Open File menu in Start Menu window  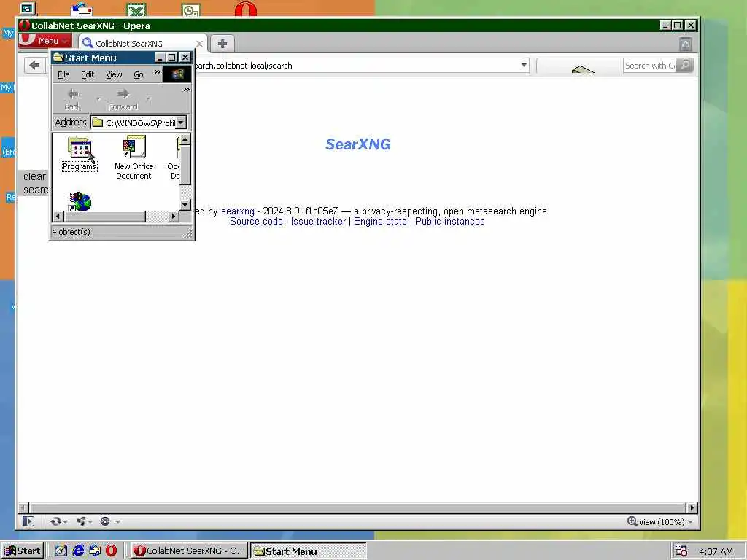tap(63, 75)
